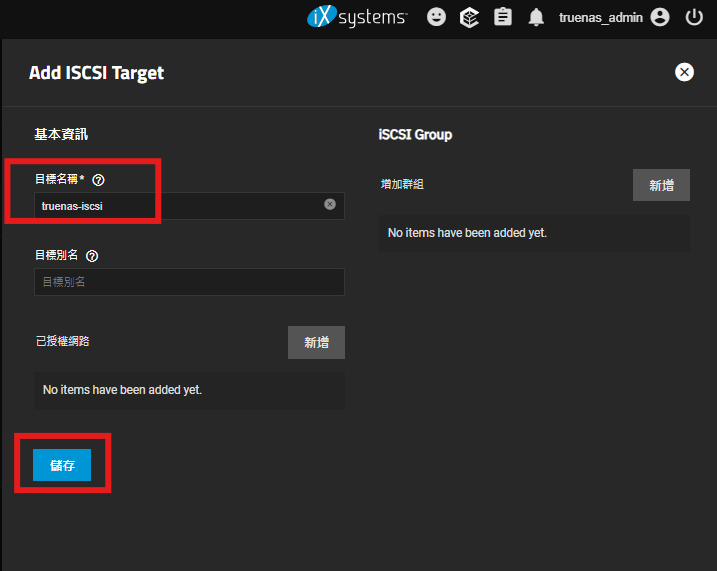Viewport: 717px width, 571px height.
Task: Clear the truenas-iscsi target name field
Action: pos(330,205)
